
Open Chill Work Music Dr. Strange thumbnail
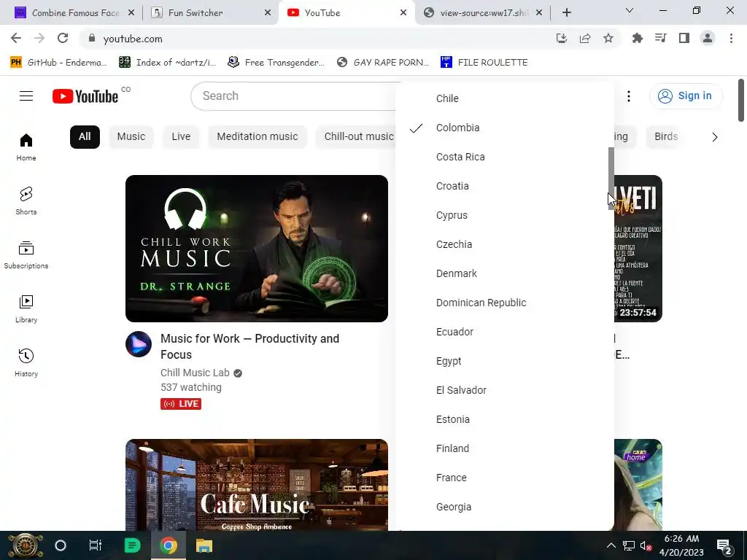coord(257,249)
